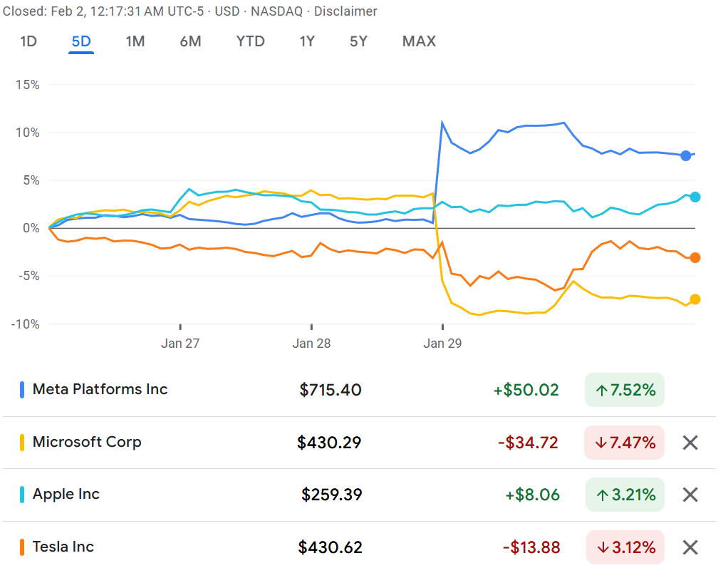Select the 1D time range tab
Screen dimensions: 728x573
28,41
